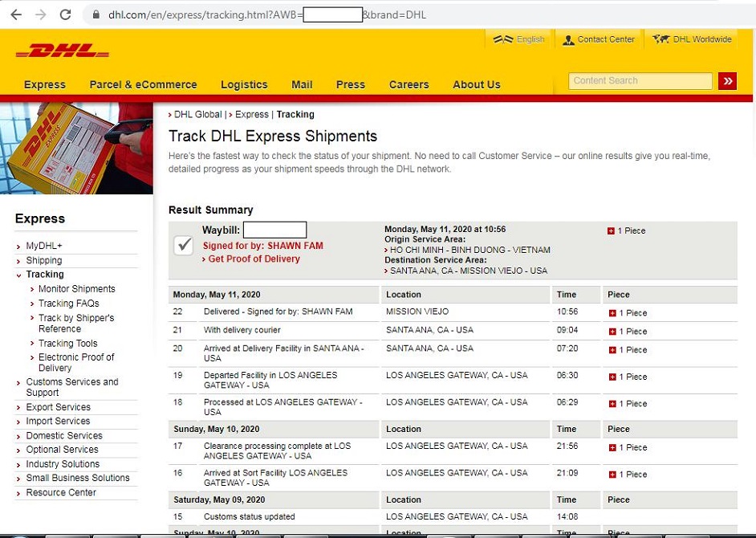
Task: Reload the page with the refresh icon
Action: point(66,14)
